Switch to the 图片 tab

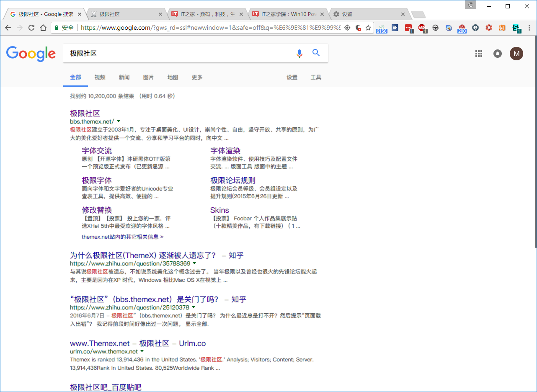(x=148, y=77)
